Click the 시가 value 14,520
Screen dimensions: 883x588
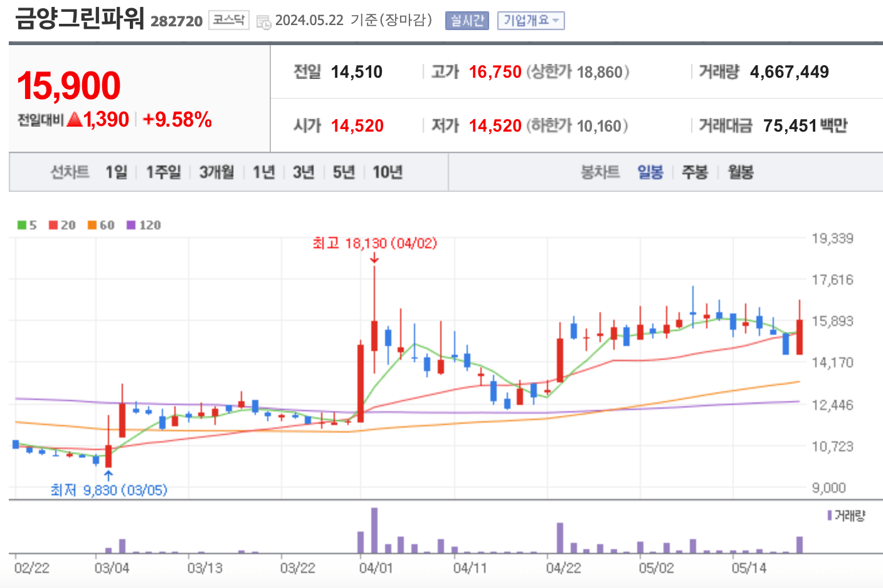pos(357,126)
